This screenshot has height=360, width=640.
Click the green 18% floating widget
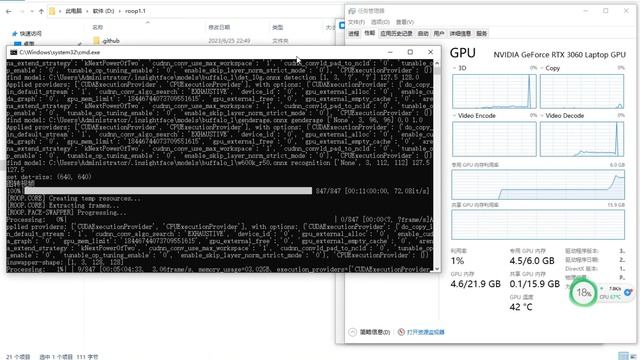pos(583,292)
